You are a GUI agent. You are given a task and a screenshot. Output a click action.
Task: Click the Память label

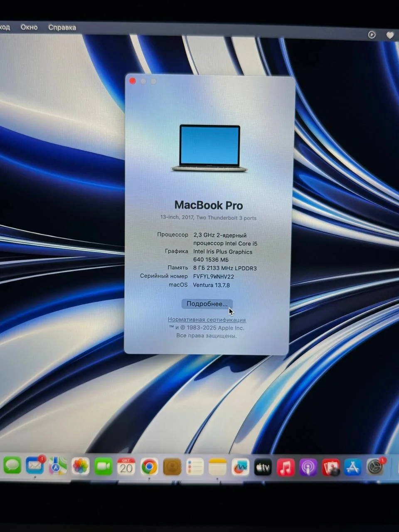click(177, 268)
